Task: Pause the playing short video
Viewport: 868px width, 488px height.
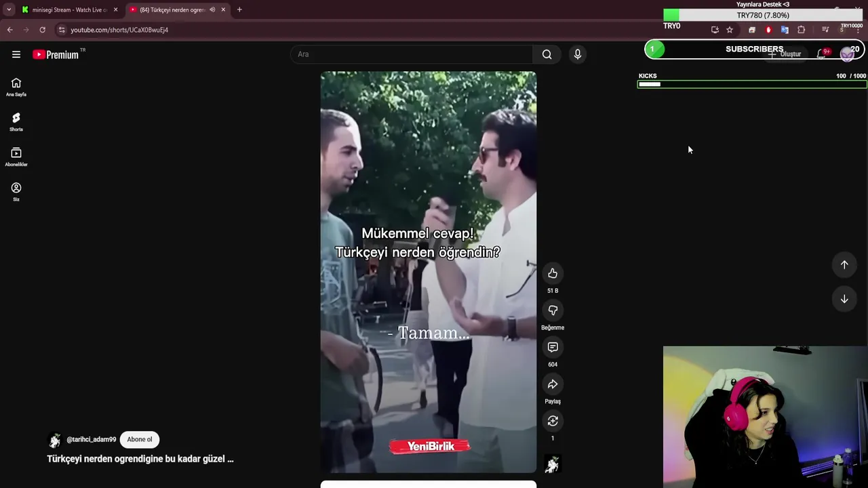Action: point(429,272)
